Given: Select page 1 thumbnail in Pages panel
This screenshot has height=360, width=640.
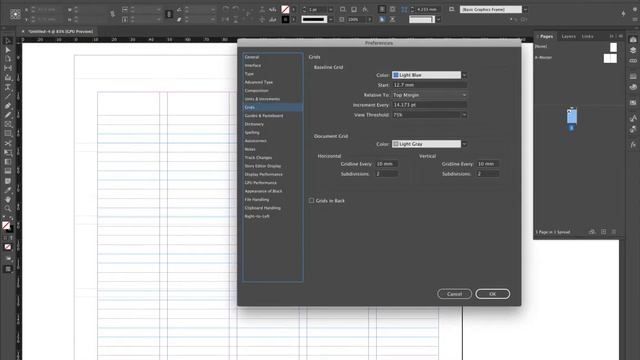Looking at the screenshot, I should (572, 116).
